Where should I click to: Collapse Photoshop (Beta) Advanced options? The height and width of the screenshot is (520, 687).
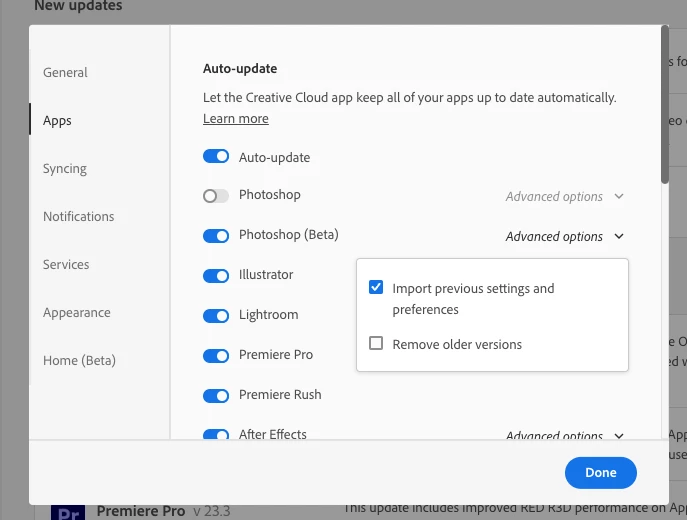564,237
